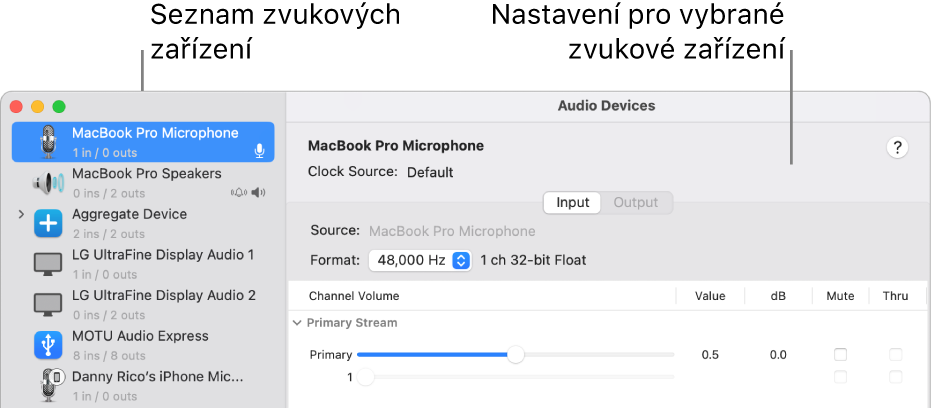The height and width of the screenshot is (410, 931).
Task: Switch to the Output tab
Action: (636, 203)
